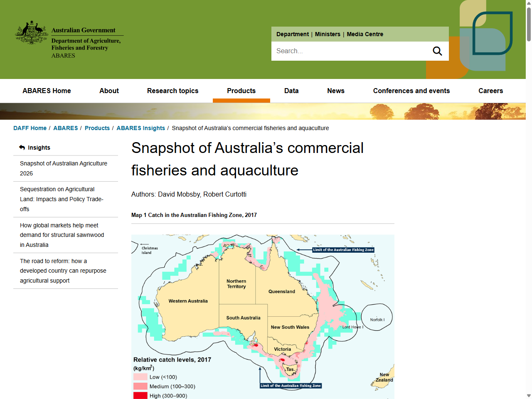The width and height of the screenshot is (532, 399).
Task: Open the road to reform article
Action: click(63, 271)
